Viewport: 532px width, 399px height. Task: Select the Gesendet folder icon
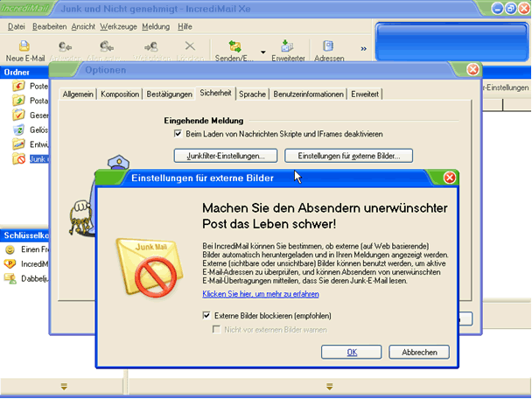(x=18, y=115)
